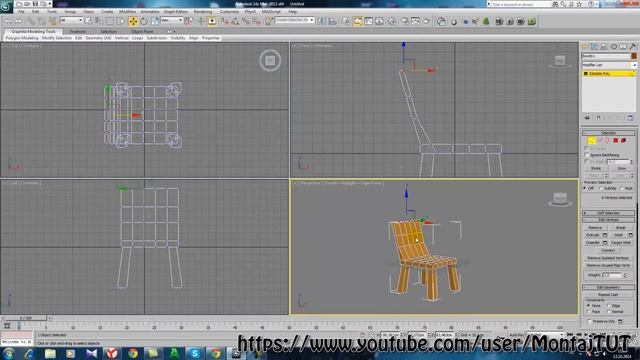Open the Customize menu
Viewport: 640px width, 360px height.
(x=229, y=11)
